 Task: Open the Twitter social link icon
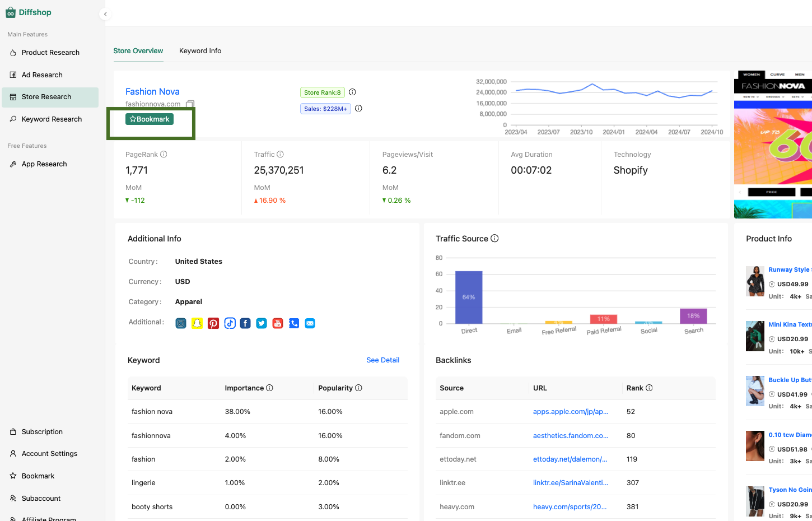[262, 323]
